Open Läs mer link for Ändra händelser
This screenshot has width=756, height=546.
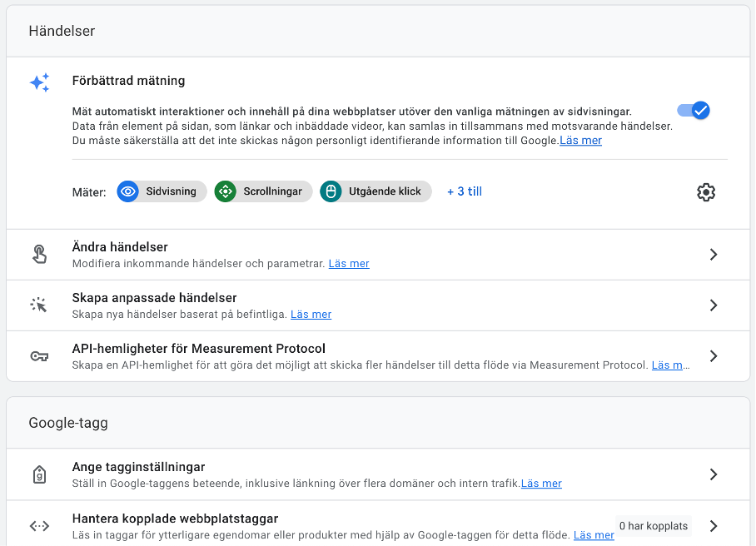[349, 264]
